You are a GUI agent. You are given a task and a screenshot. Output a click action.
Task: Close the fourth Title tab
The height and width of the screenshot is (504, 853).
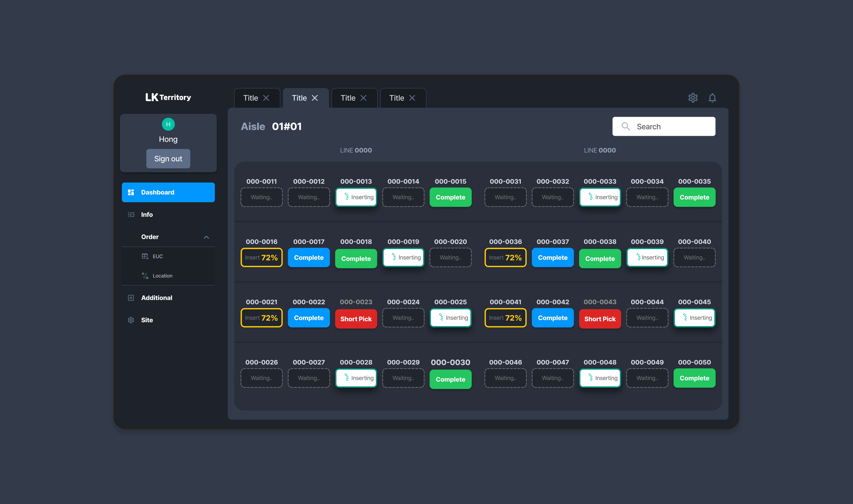point(412,98)
